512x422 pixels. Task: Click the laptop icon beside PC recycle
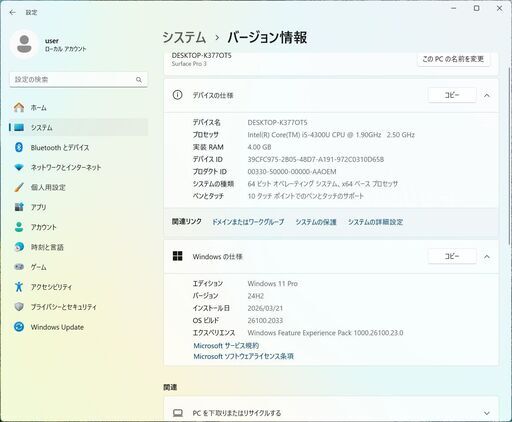point(178,413)
